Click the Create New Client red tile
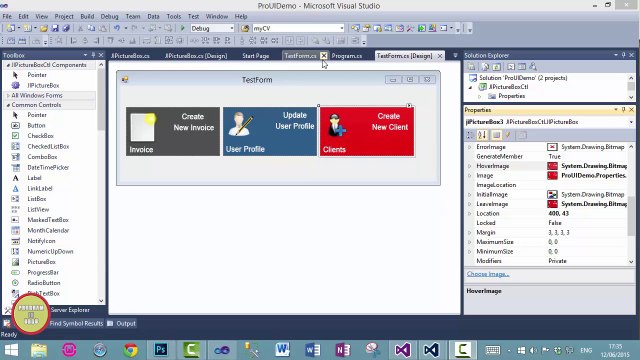Image resolution: width=640 pixels, height=360 pixels. click(367, 131)
